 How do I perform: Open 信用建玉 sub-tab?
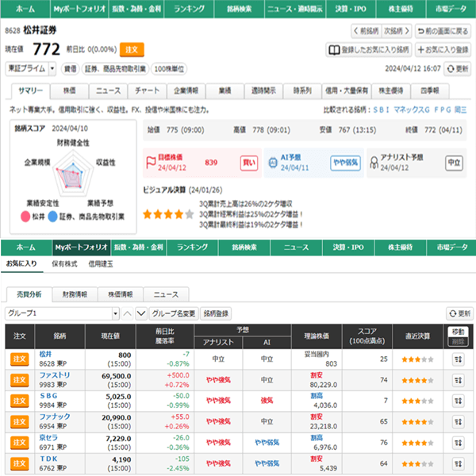(101, 264)
